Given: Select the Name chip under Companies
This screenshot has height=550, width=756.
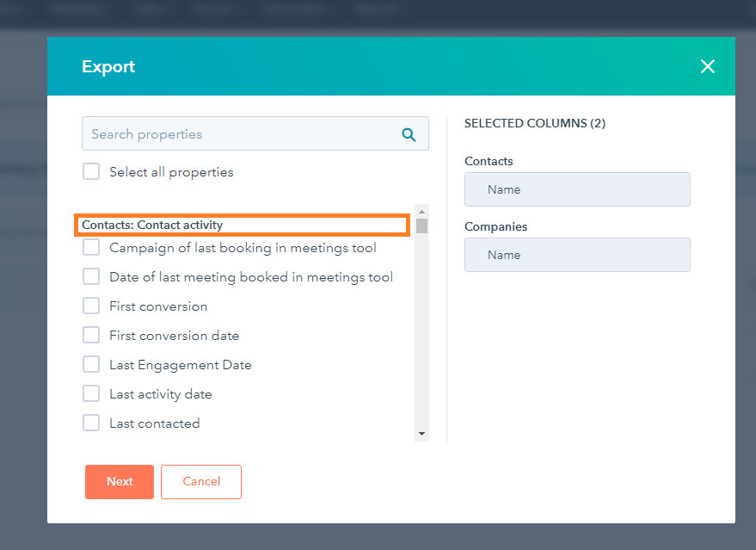Looking at the screenshot, I should [x=576, y=254].
